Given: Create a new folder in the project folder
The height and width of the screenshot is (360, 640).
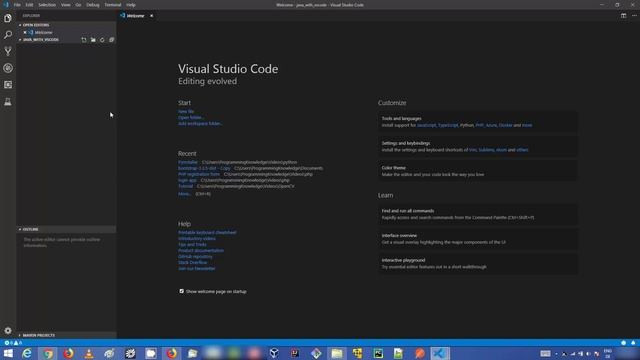Looking at the screenshot, I should [x=93, y=40].
